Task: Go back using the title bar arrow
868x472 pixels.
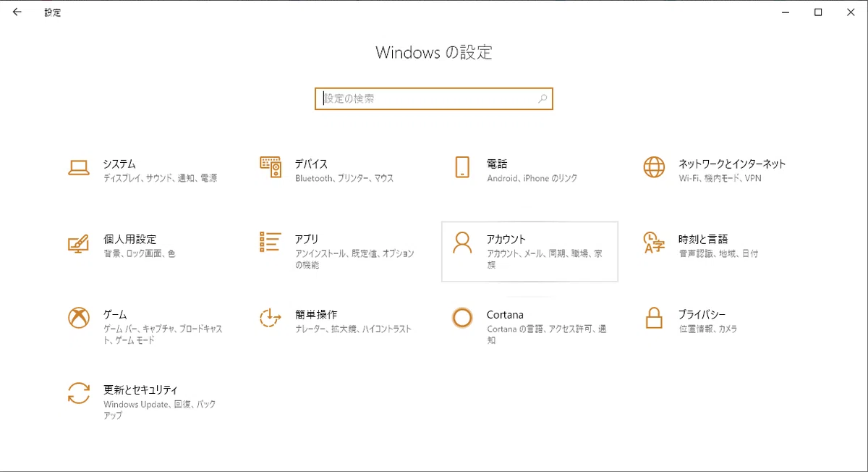Action: [17, 12]
